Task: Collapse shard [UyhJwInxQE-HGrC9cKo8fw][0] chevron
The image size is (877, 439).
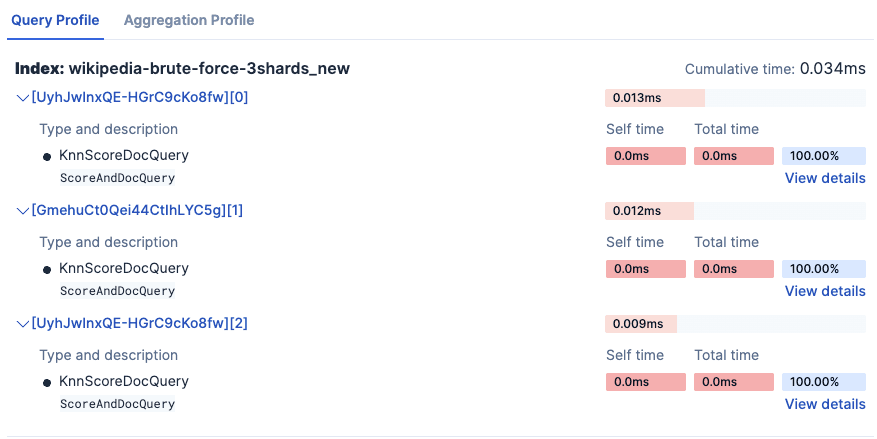Action: [x=23, y=98]
